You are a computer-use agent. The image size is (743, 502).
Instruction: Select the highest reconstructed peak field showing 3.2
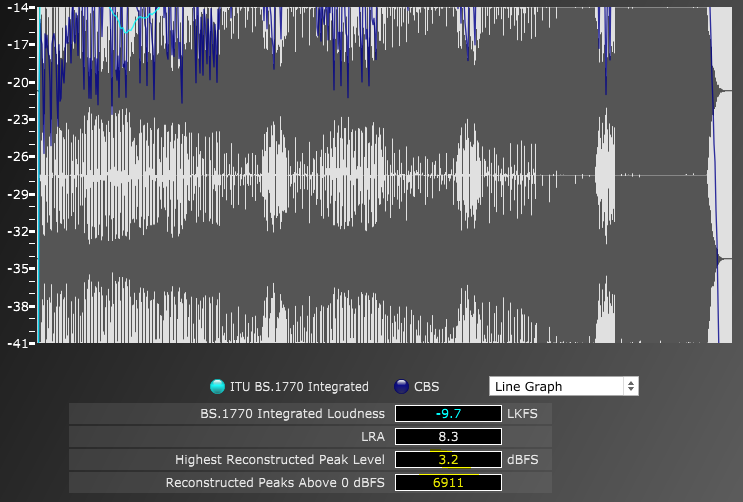pos(448,459)
